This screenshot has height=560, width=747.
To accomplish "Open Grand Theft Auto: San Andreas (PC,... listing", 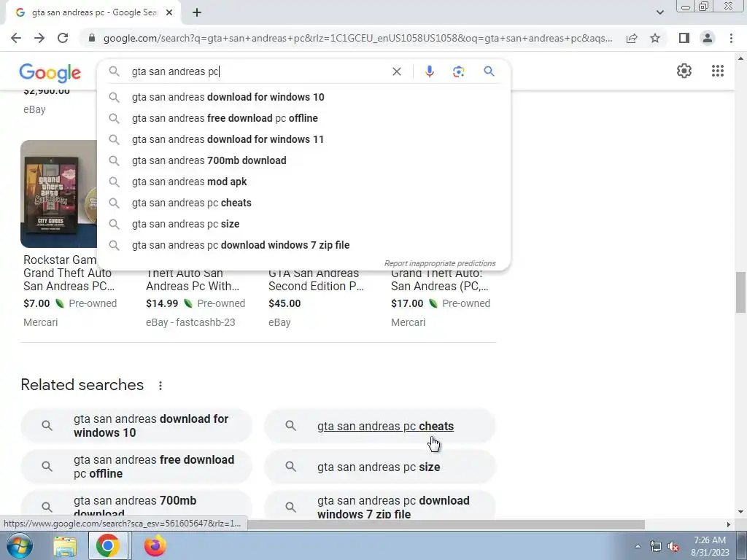I will pos(439,280).
